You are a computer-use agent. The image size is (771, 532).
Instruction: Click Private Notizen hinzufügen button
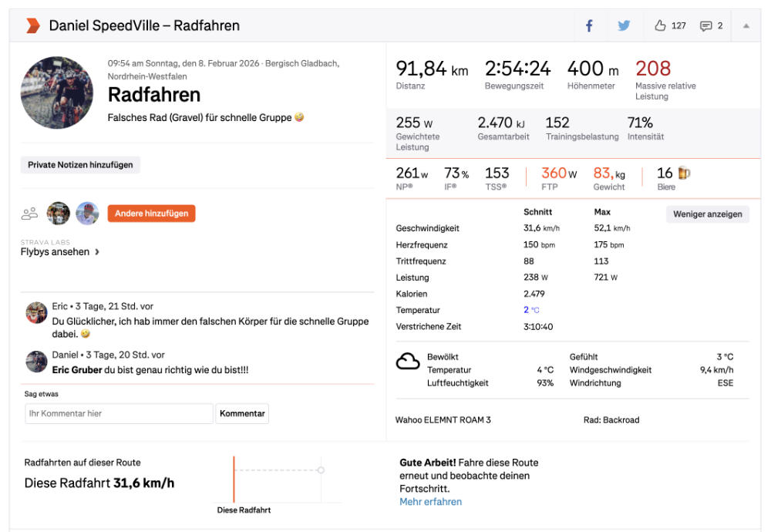(x=80, y=164)
